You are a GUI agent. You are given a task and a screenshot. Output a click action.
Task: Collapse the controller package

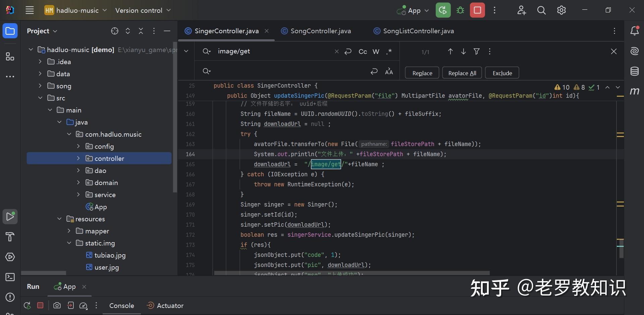(78, 158)
